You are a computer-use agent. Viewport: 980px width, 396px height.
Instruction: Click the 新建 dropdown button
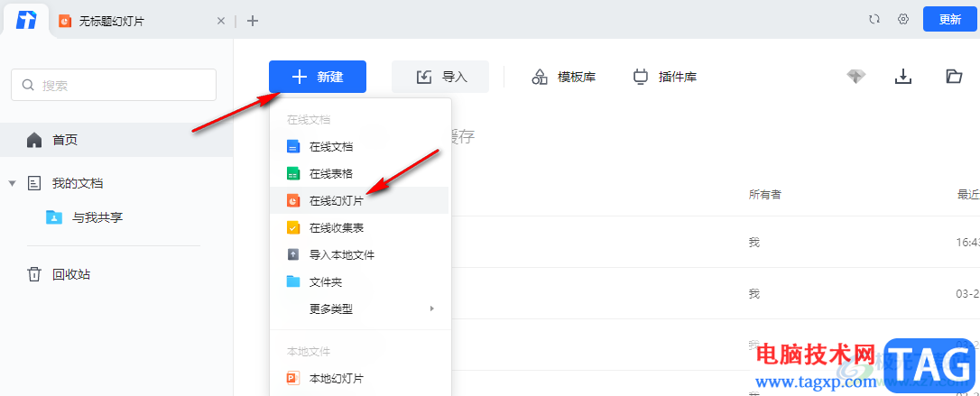(x=318, y=77)
